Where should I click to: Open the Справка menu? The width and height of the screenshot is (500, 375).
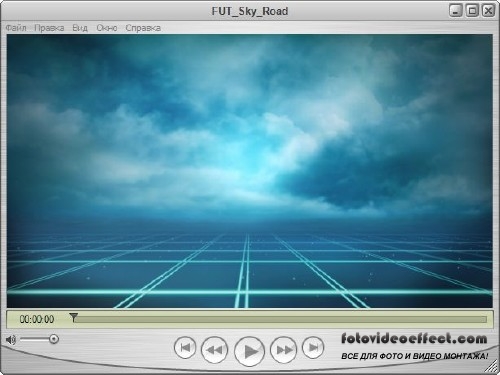click(x=143, y=28)
